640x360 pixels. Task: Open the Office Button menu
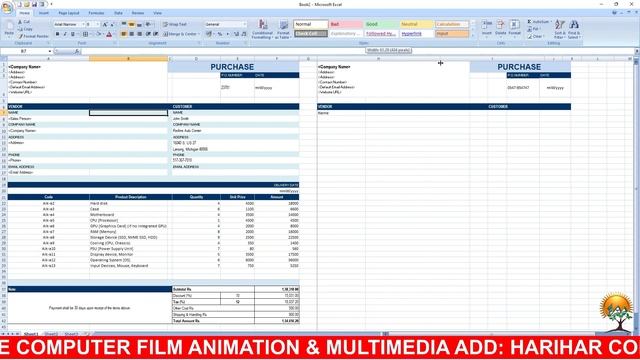tap(7, 8)
